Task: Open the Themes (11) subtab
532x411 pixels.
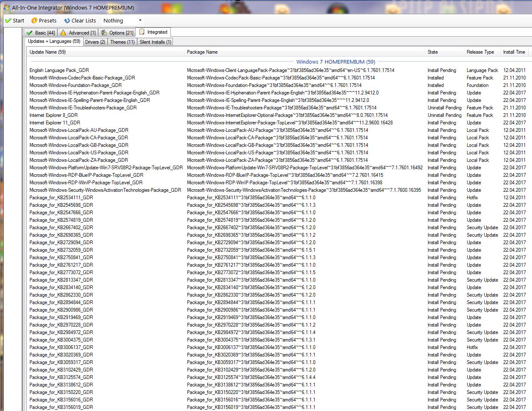Action: 122,42
